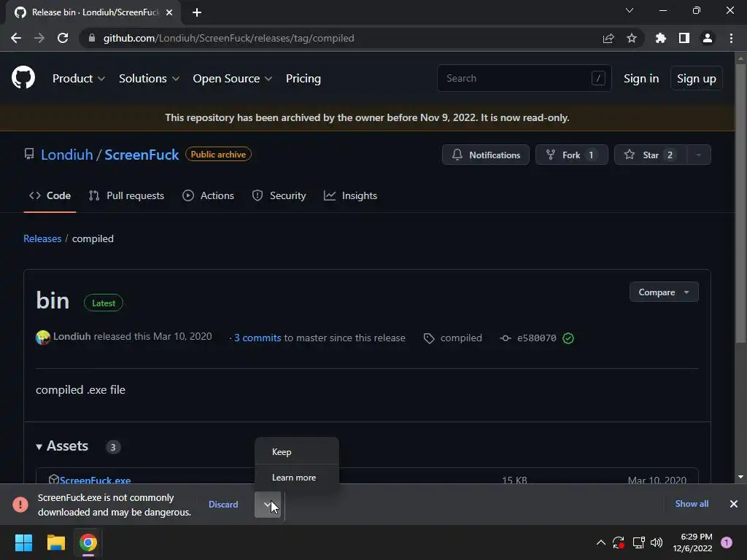
Task: Expand the Solutions menu
Action: point(149,78)
